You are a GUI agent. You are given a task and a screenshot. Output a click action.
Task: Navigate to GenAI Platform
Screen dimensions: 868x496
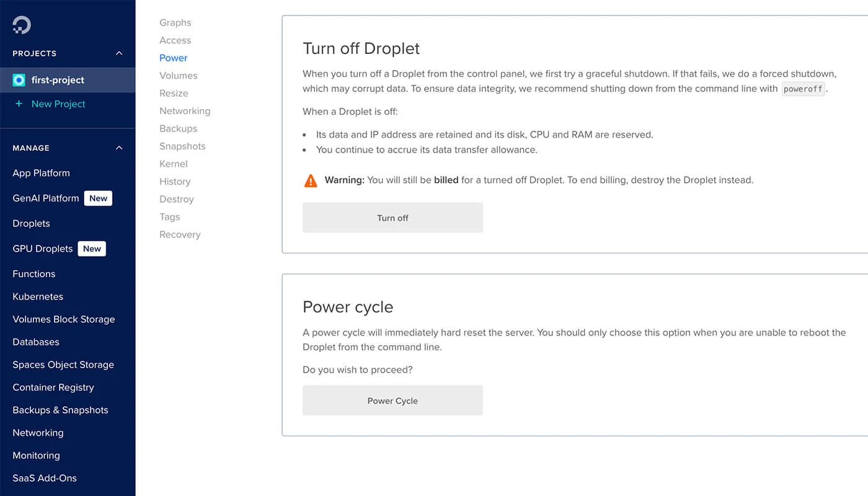click(x=46, y=198)
